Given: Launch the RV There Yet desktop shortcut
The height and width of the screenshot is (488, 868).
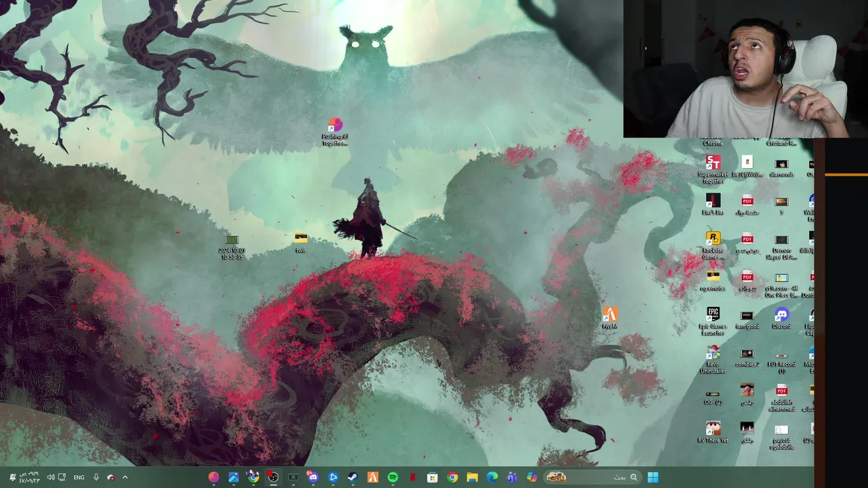Looking at the screenshot, I should point(713,432).
